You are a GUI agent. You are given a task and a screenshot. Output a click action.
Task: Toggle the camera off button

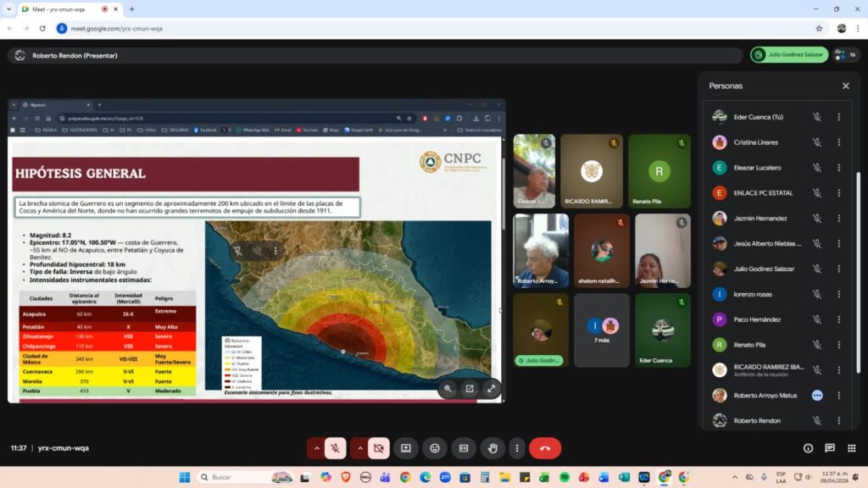click(x=379, y=448)
